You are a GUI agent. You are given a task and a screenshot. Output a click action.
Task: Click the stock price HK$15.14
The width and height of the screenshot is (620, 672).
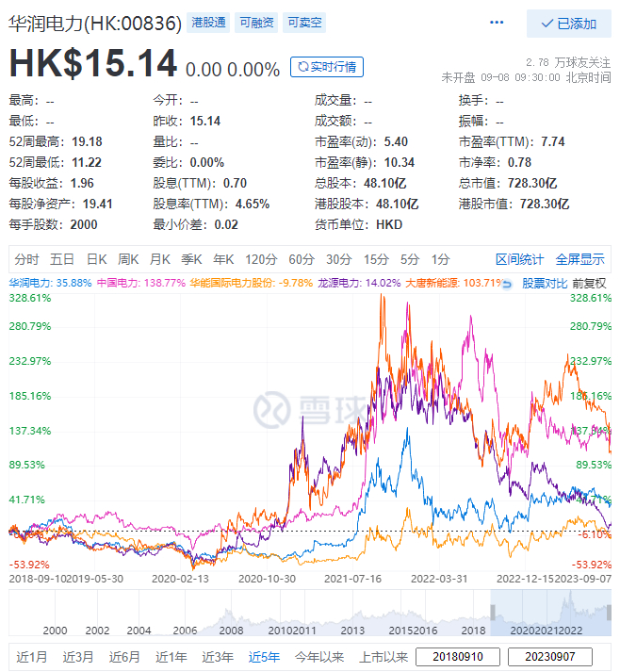[x=93, y=63]
